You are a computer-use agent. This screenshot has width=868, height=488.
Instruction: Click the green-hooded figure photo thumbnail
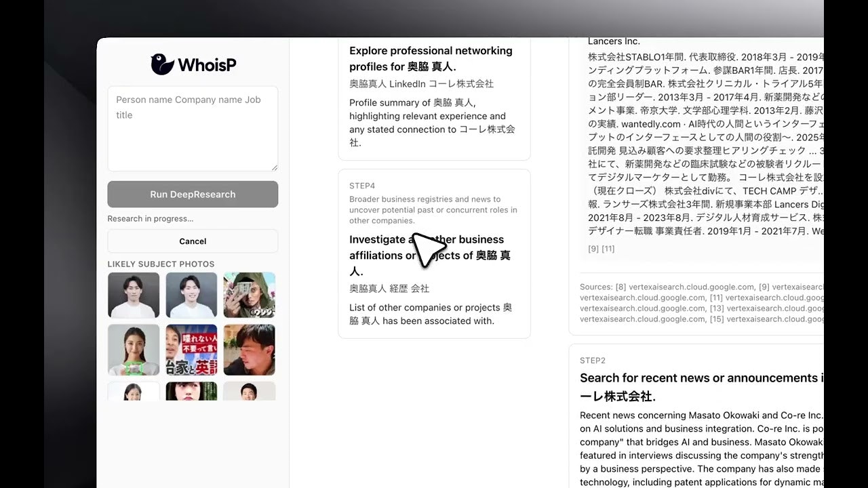(x=250, y=295)
